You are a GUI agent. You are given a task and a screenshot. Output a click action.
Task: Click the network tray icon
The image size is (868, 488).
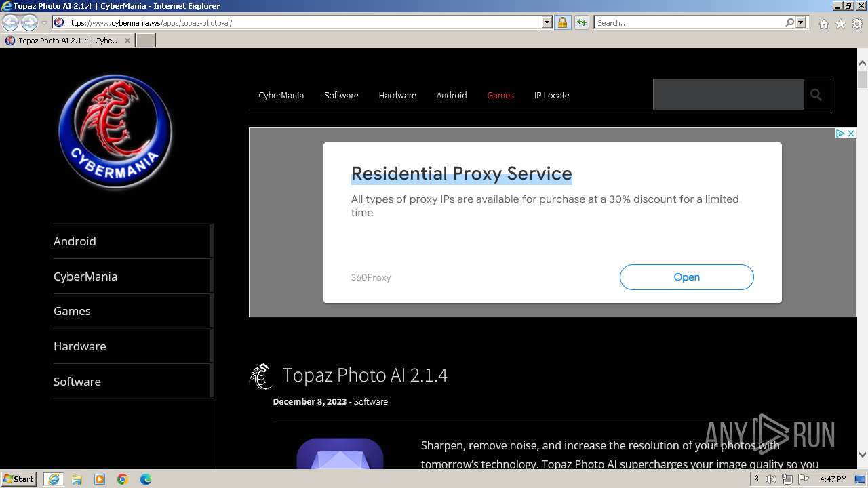[787, 479]
